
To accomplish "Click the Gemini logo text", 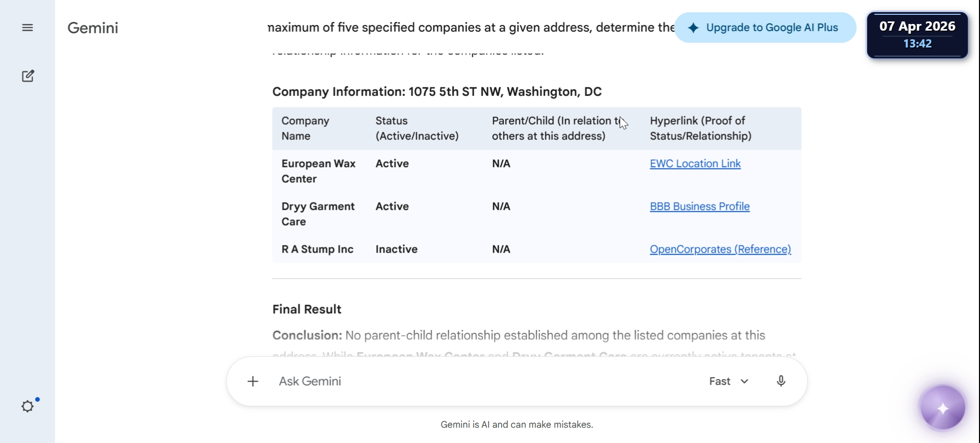I will (93, 28).
